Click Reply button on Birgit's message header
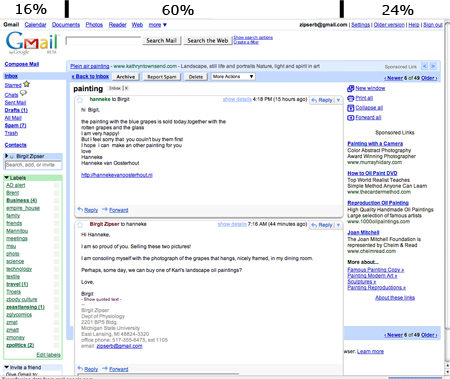The image size is (450, 379). coord(322,225)
